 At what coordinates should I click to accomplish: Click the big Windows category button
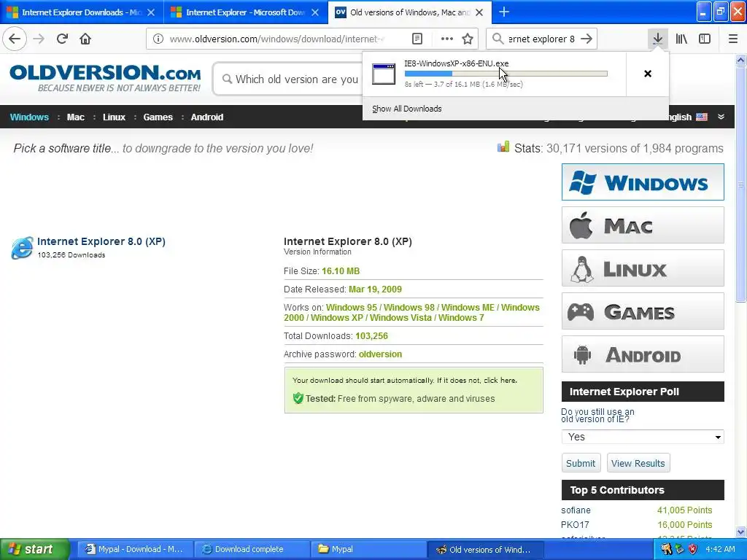pyautogui.click(x=643, y=182)
